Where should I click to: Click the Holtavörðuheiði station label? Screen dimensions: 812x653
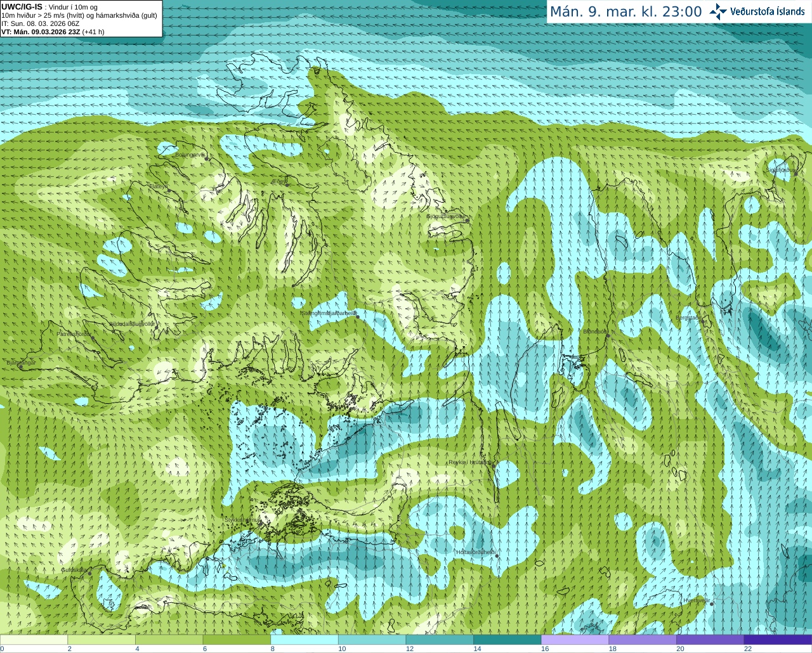pos(476,552)
